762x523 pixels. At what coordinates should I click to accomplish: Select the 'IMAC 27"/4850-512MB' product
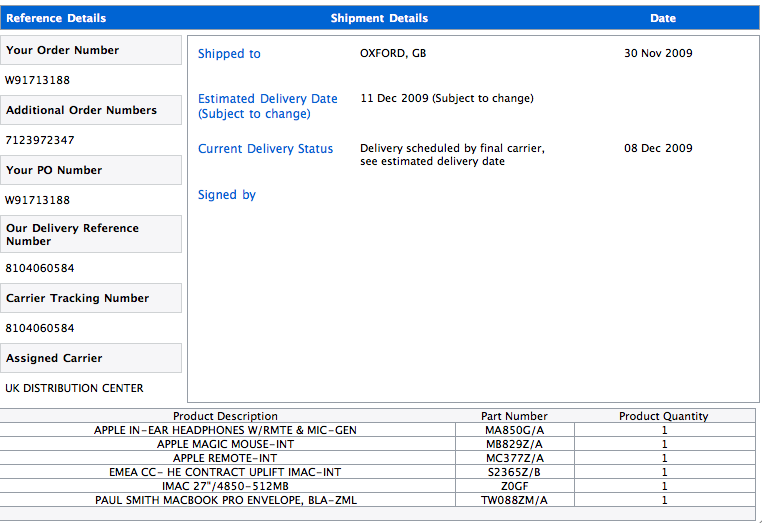[225, 486]
